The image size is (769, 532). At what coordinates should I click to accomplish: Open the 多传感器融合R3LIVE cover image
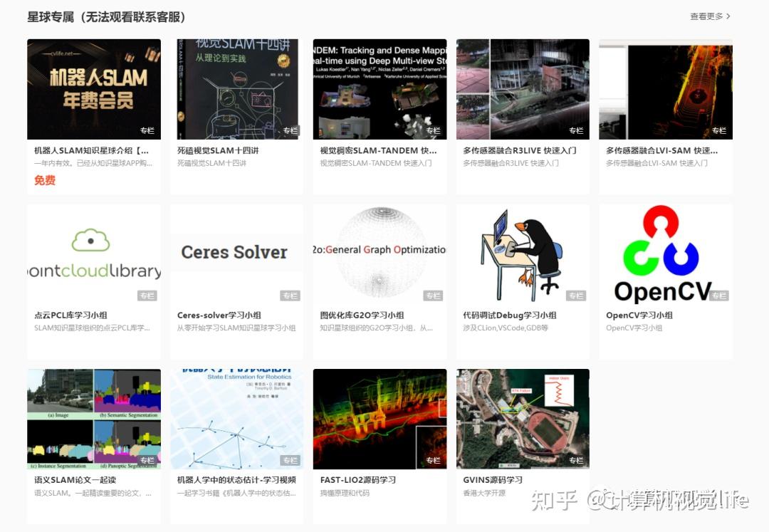[523, 89]
